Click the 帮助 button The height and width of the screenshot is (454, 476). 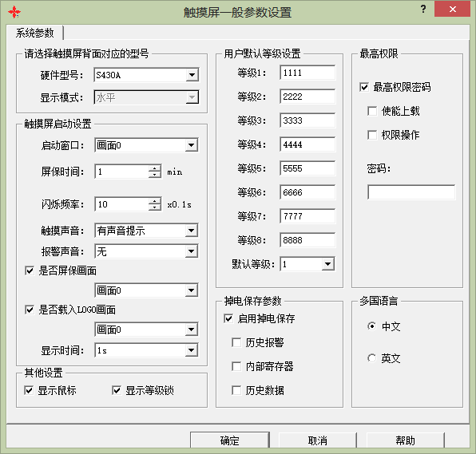[405, 440]
